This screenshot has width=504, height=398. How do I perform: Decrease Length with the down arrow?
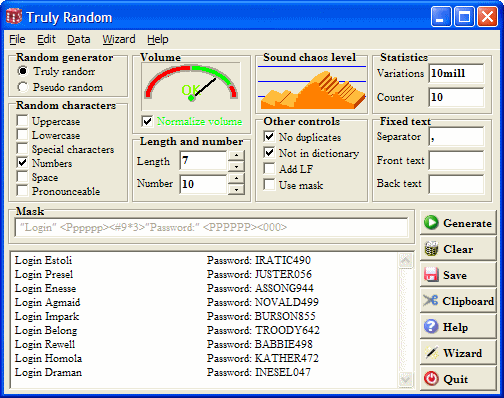[x=236, y=166]
